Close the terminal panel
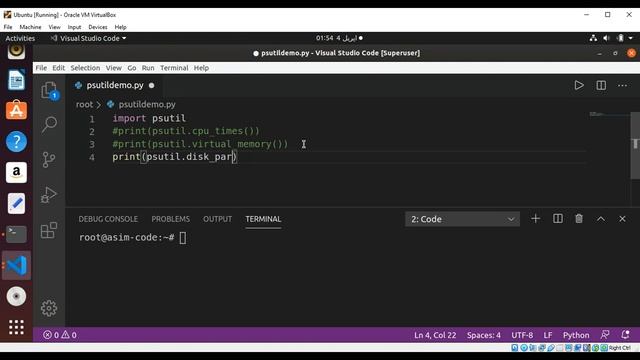 pos(622,219)
